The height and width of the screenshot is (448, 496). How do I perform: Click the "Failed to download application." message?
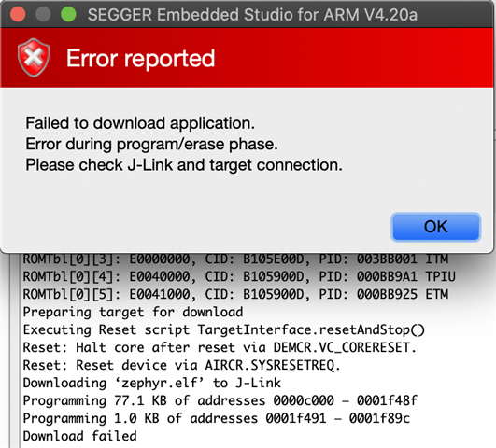(x=140, y=122)
